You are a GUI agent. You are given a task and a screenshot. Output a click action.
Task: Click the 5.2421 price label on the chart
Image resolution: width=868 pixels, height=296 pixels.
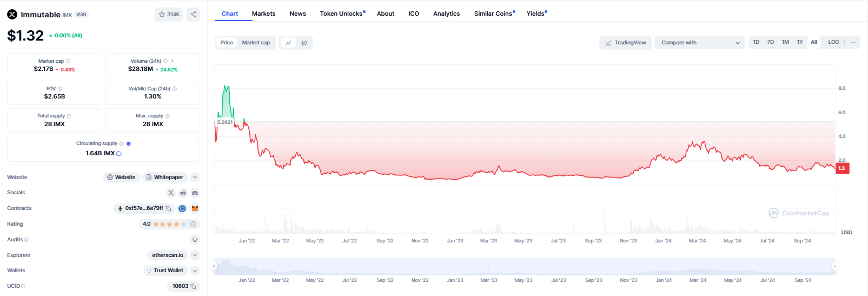(x=225, y=122)
